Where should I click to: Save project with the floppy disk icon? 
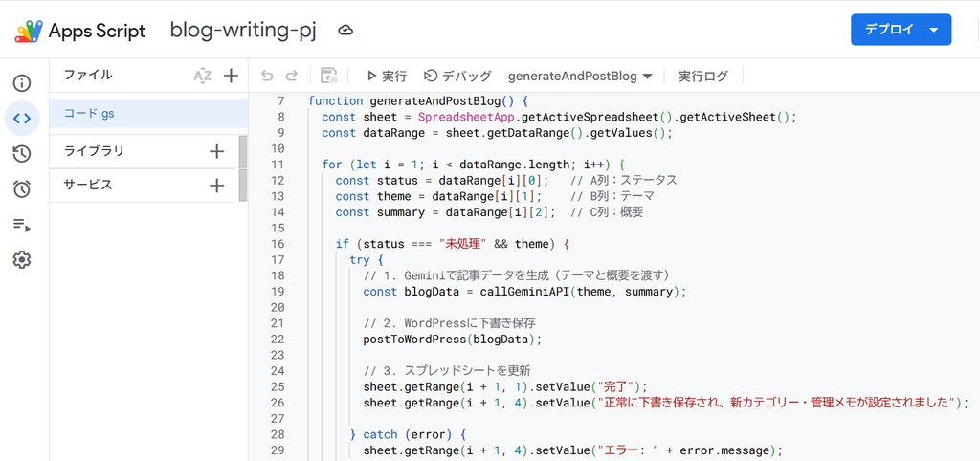tap(329, 77)
